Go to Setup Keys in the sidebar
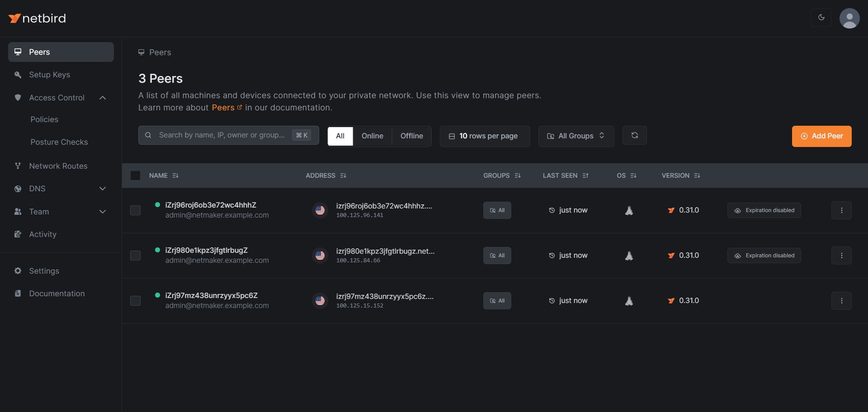Image resolution: width=868 pixels, height=412 pixels. point(49,75)
